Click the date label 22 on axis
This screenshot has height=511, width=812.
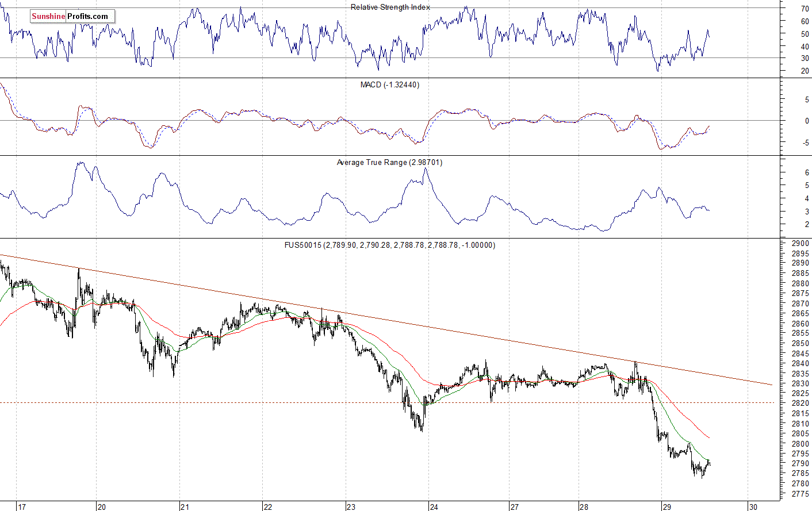(268, 506)
